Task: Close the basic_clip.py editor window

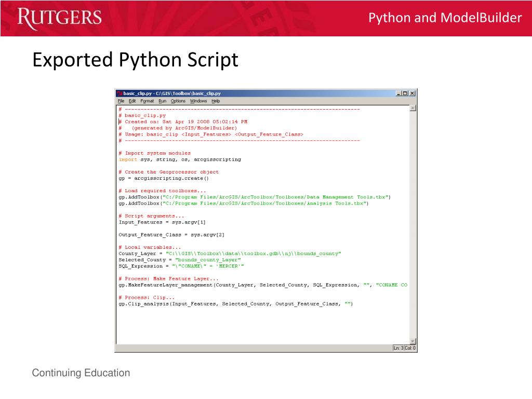Action: [x=413, y=94]
